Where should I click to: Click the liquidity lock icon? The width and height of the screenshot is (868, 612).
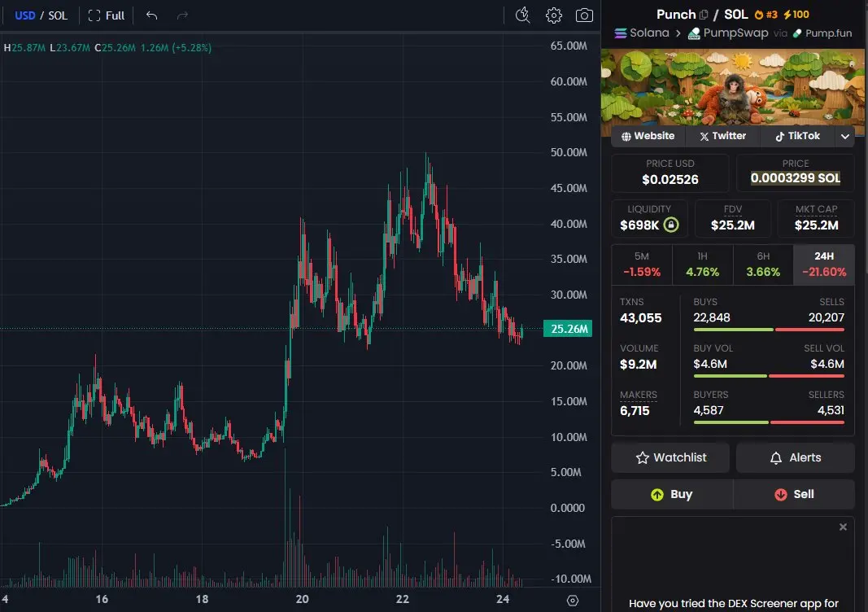click(671, 225)
